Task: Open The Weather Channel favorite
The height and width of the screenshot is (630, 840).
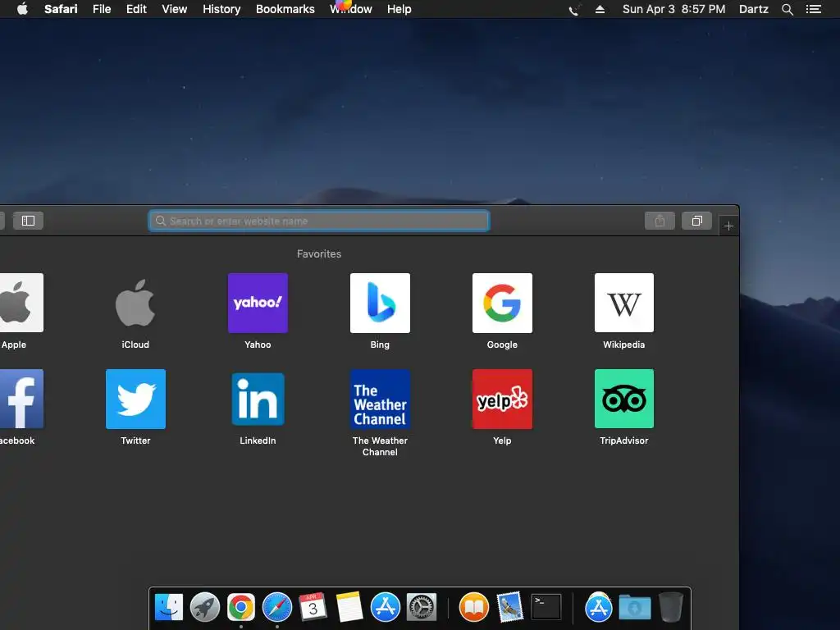Action: [380, 399]
